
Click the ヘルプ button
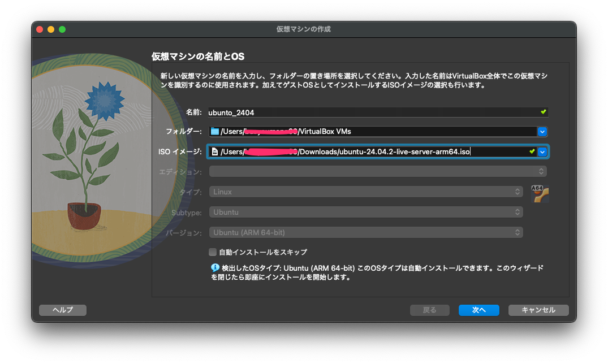[62, 310]
